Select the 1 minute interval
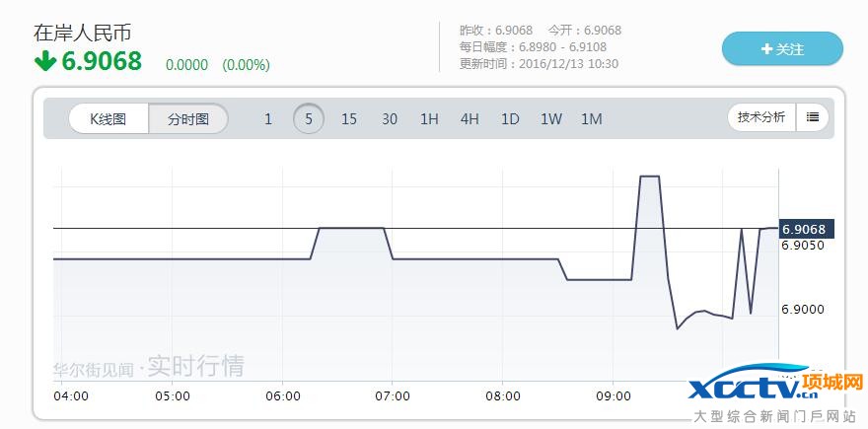 (268, 119)
